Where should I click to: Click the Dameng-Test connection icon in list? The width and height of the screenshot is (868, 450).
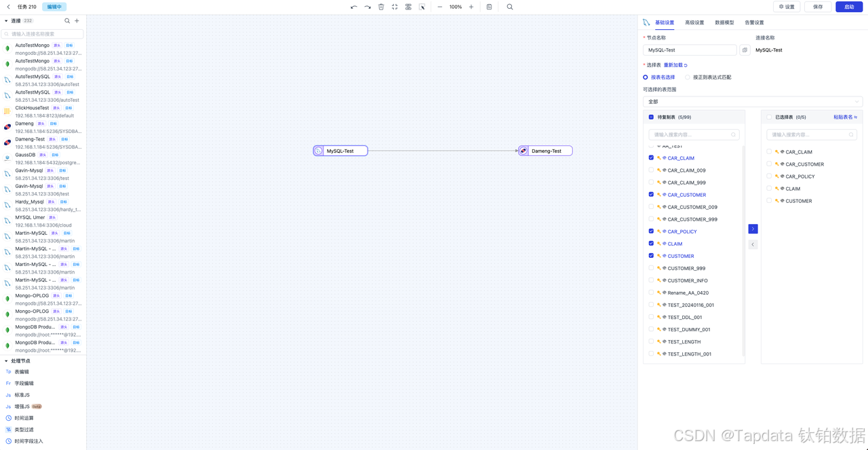[x=7, y=143]
